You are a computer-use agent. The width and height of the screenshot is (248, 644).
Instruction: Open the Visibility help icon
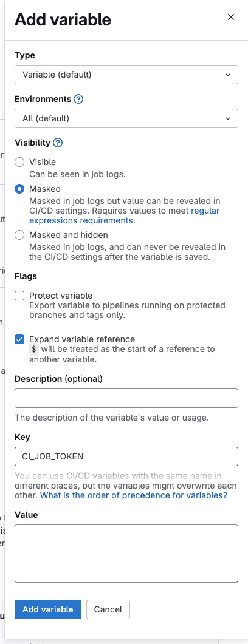click(58, 143)
